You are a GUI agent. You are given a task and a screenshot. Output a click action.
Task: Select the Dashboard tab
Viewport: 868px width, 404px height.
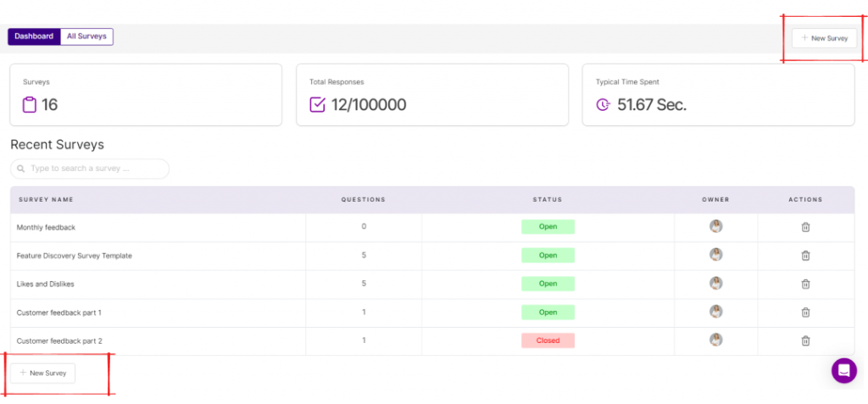pyautogui.click(x=34, y=36)
